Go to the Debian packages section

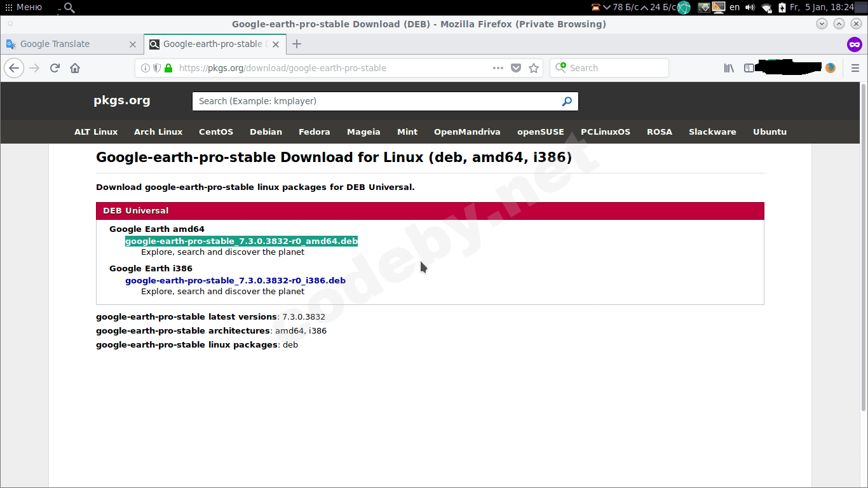tap(266, 132)
